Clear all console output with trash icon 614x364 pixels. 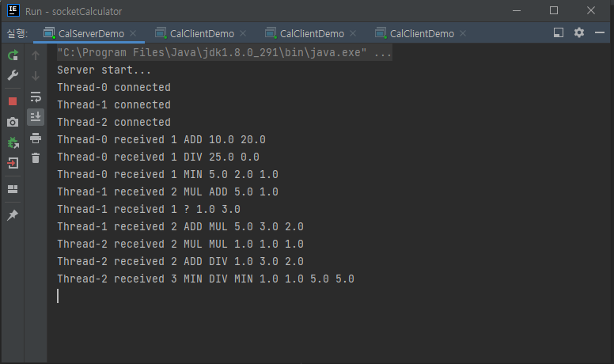(x=36, y=158)
